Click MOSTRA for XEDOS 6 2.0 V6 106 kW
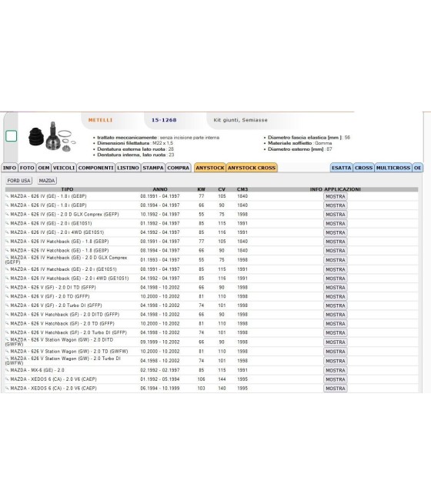The image size is (431, 504). pyautogui.click(x=336, y=379)
